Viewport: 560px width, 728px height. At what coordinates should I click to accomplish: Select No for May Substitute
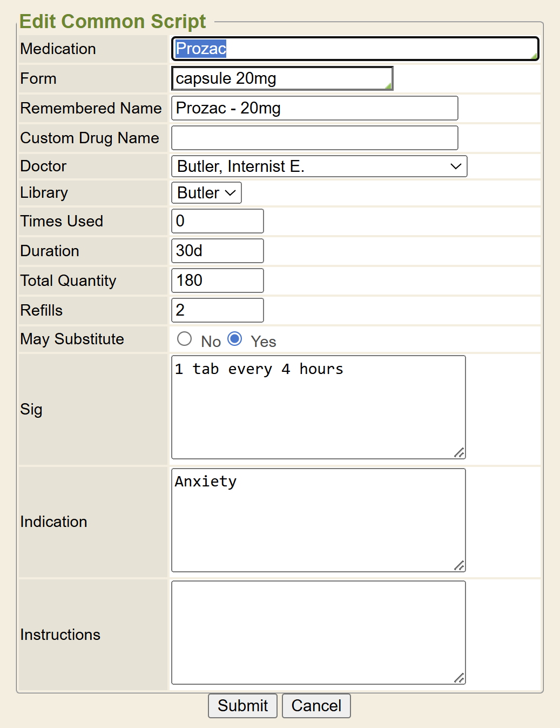point(185,339)
